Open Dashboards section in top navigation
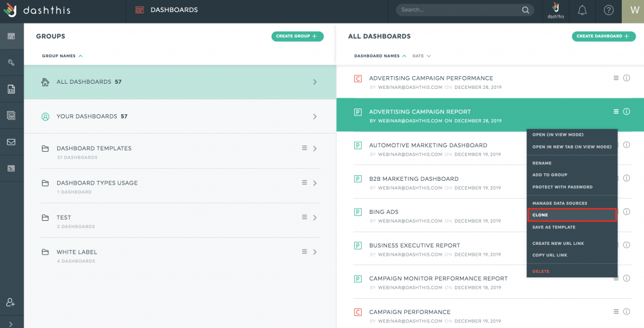 click(x=166, y=10)
